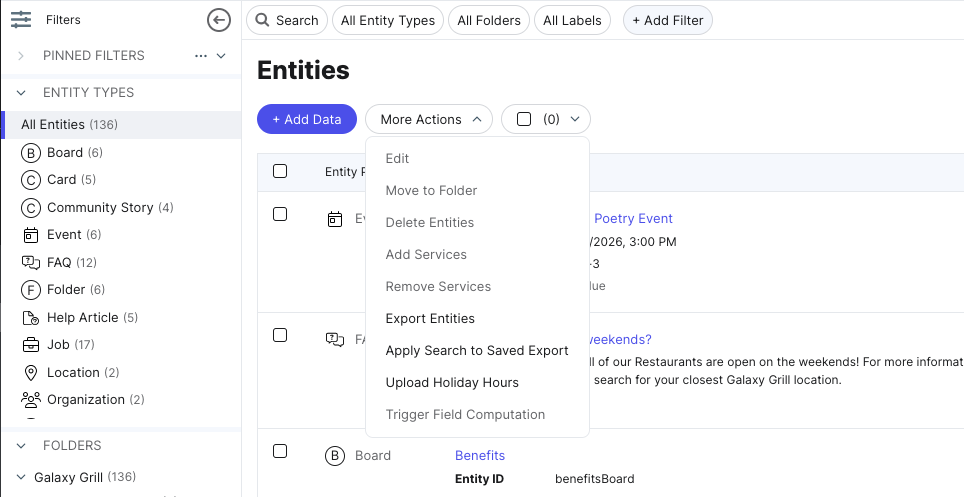Click the + Add Filter button
This screenshot has width=964, height=497.
click(x=668, y=20)
